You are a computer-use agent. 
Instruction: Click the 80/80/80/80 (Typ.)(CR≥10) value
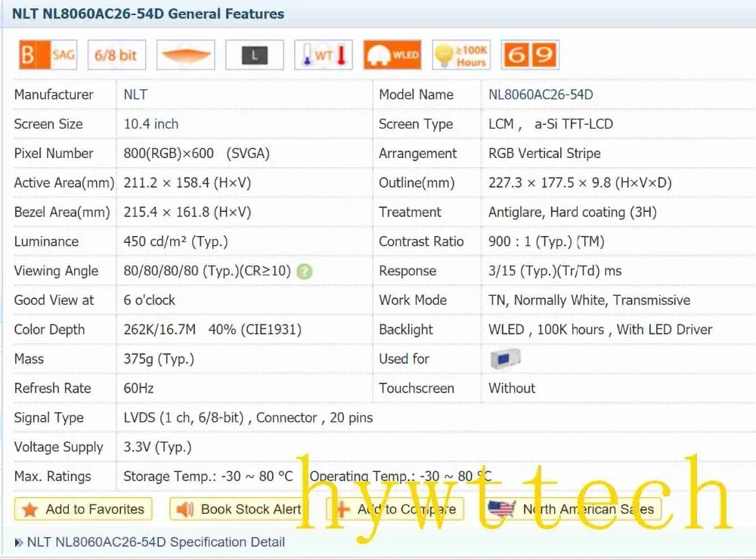pyautogui.click(x=207, y=271)
